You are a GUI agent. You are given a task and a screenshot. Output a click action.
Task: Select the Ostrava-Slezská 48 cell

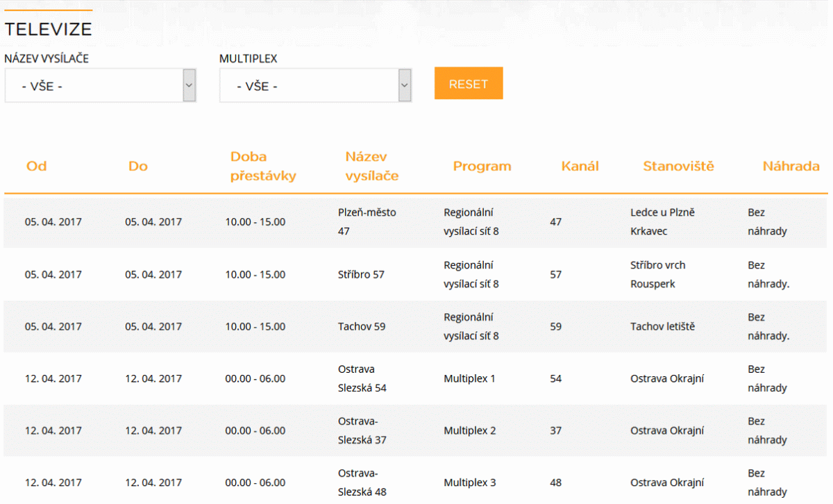[362, 482]
